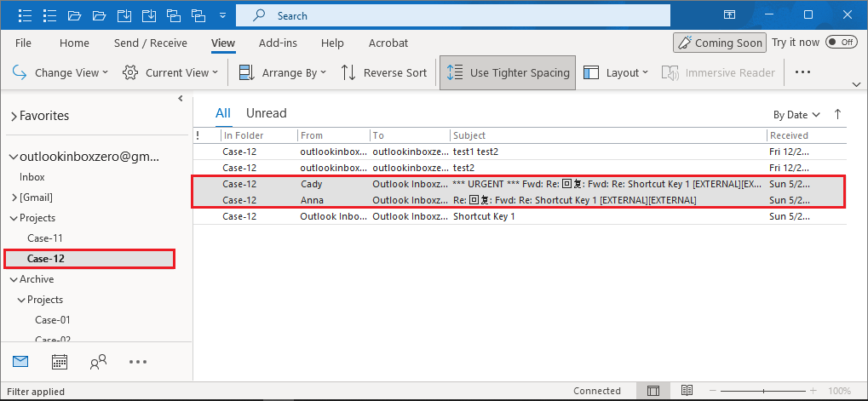
Task: Expand the Favorites section
Action: [x=14, y=116]
